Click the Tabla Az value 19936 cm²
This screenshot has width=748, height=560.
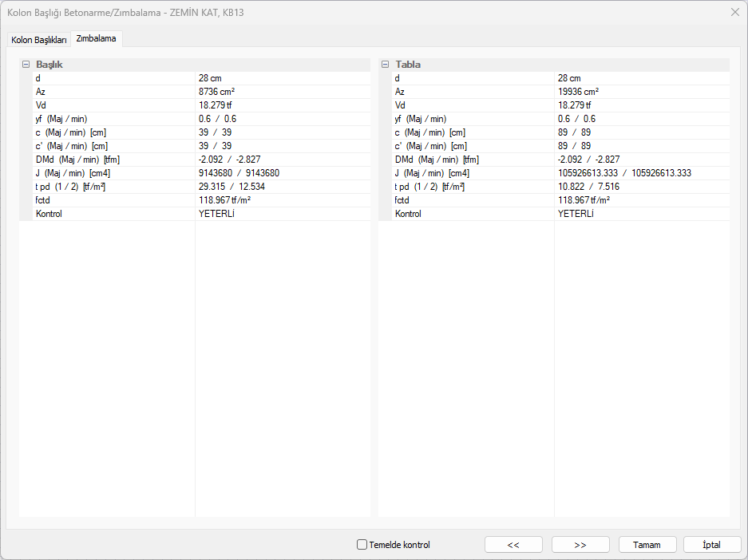[578, 92]
